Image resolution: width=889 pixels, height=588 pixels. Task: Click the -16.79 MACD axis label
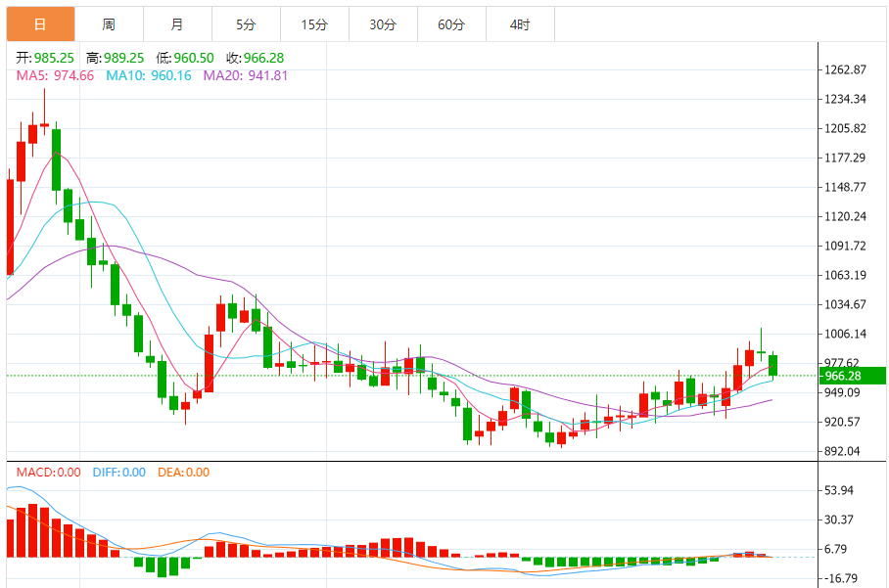point(841,578)
